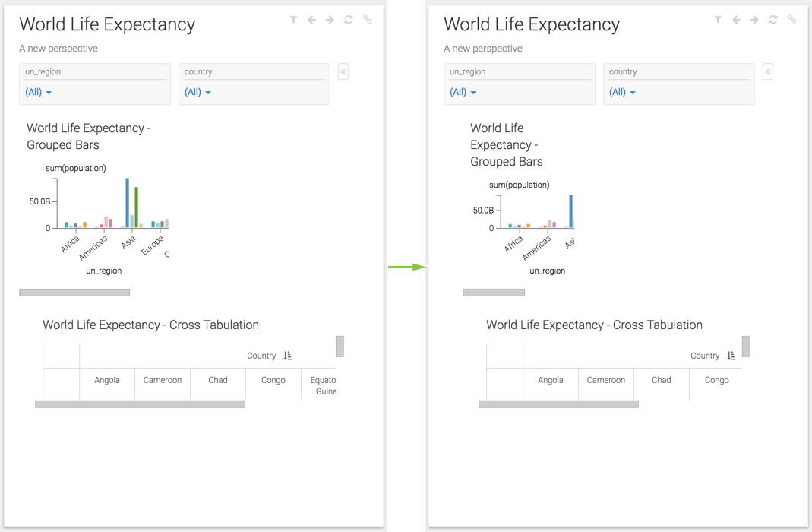The image size is (812, 532).
Task: Click horizontal scrollbar under left grouped bars chart
Action: coord(74,293)
